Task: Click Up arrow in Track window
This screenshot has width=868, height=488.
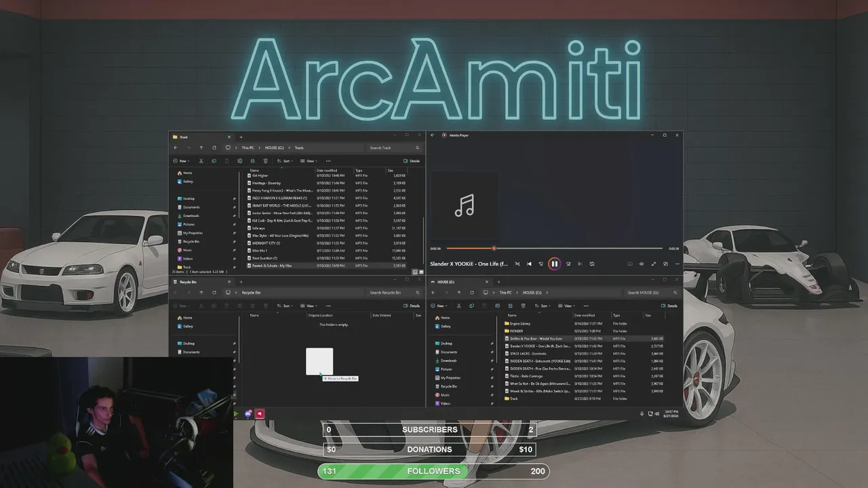Action: click(201, 148)
